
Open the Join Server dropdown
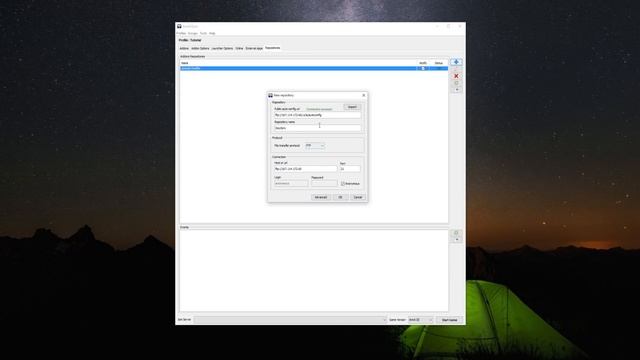290,320
